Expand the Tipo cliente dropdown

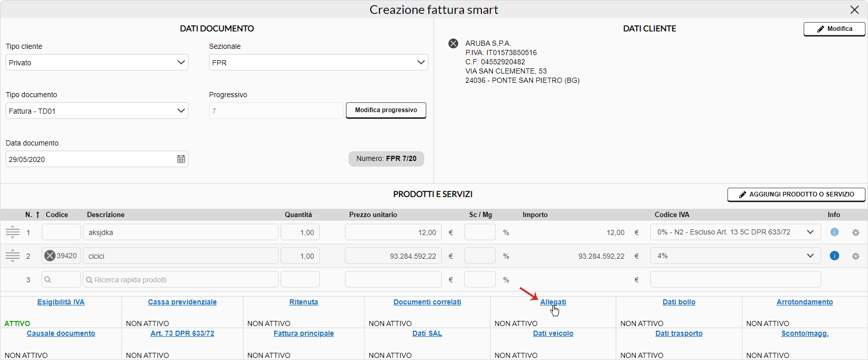click(x=97, y=63)
